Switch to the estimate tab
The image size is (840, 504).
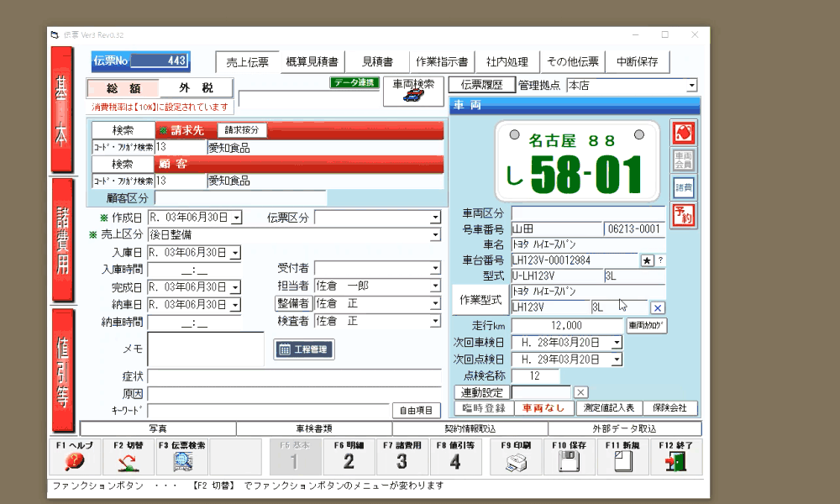(378, 61)
